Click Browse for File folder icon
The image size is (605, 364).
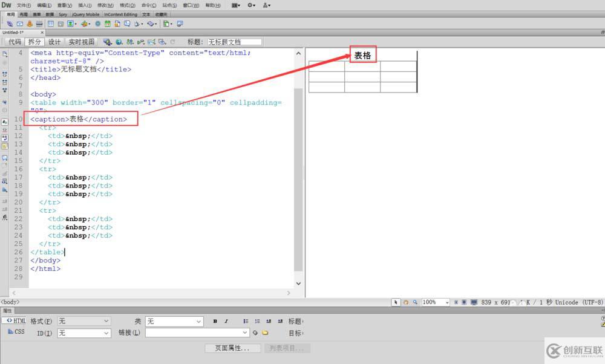[265, 333]
